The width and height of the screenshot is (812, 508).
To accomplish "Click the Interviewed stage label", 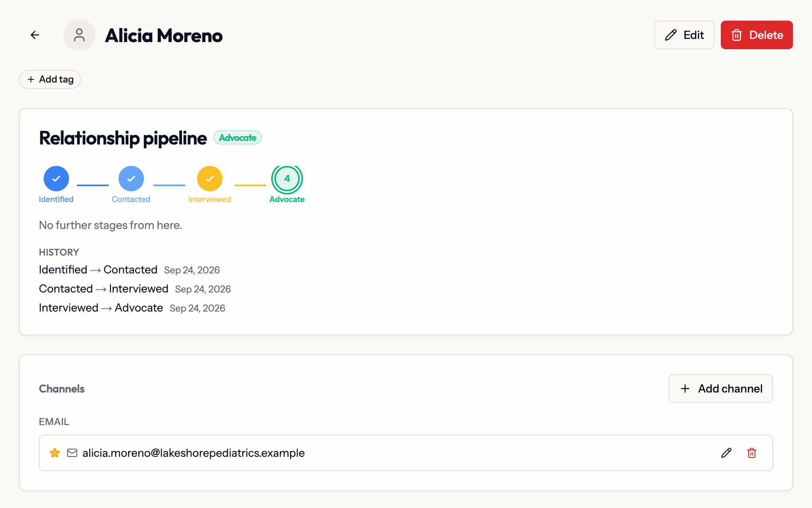I will coord(210,199).
